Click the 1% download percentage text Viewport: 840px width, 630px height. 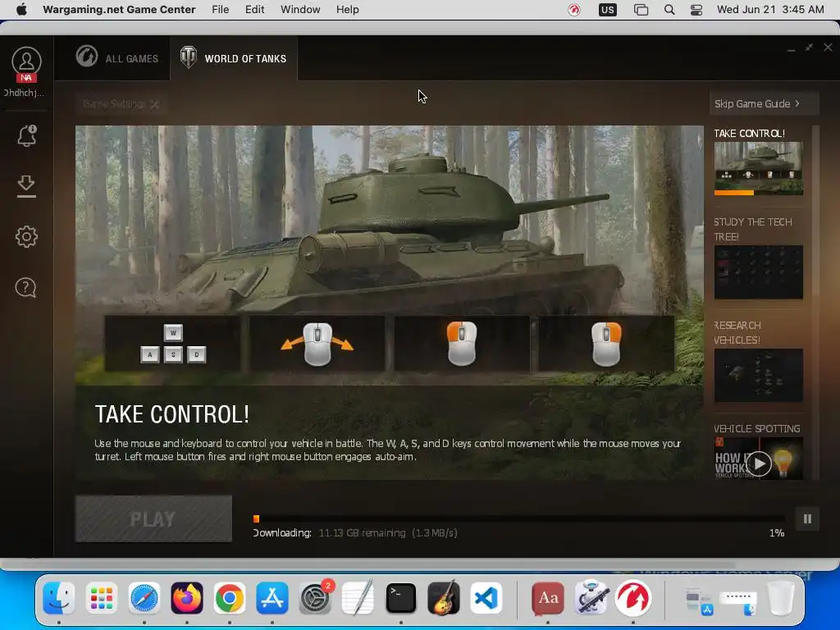click(777, 533)
